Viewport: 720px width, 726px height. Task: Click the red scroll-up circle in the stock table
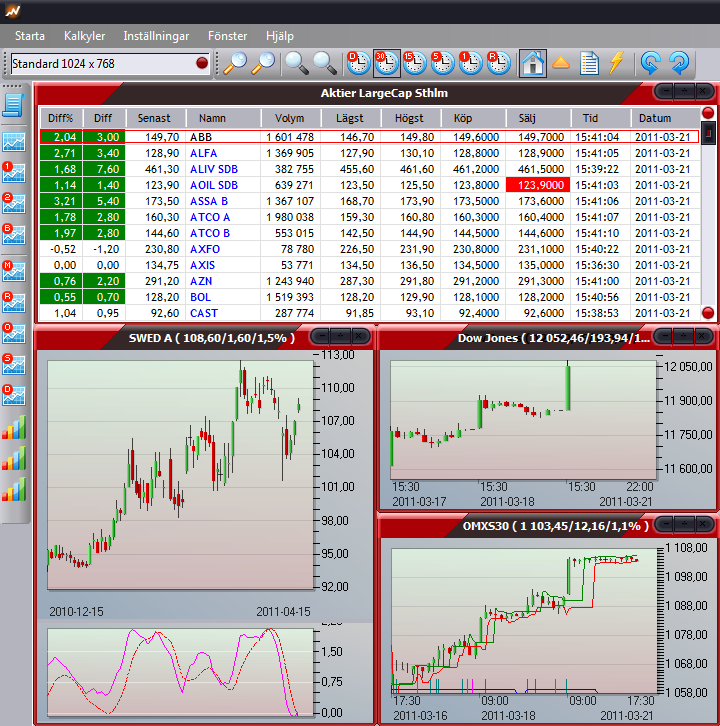click(x=708, y=113)
